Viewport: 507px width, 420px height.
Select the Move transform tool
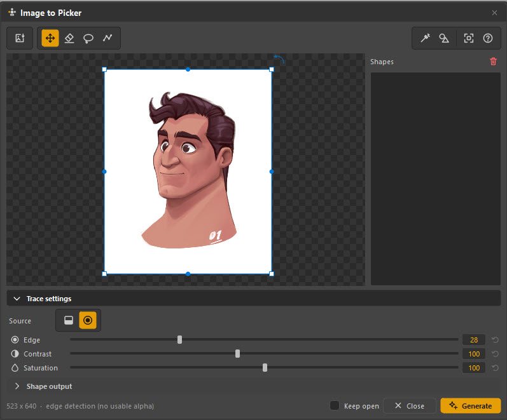click(50, 38)
